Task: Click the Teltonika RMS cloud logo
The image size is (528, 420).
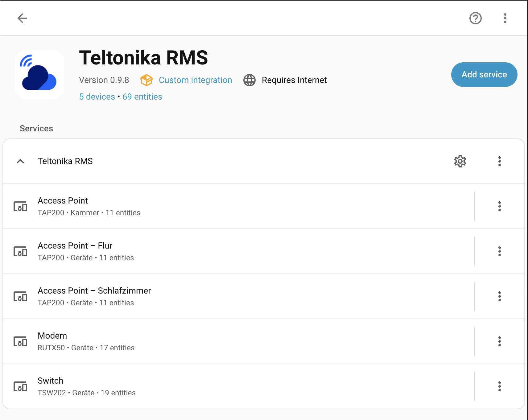Action: click(x=39, y=75)
